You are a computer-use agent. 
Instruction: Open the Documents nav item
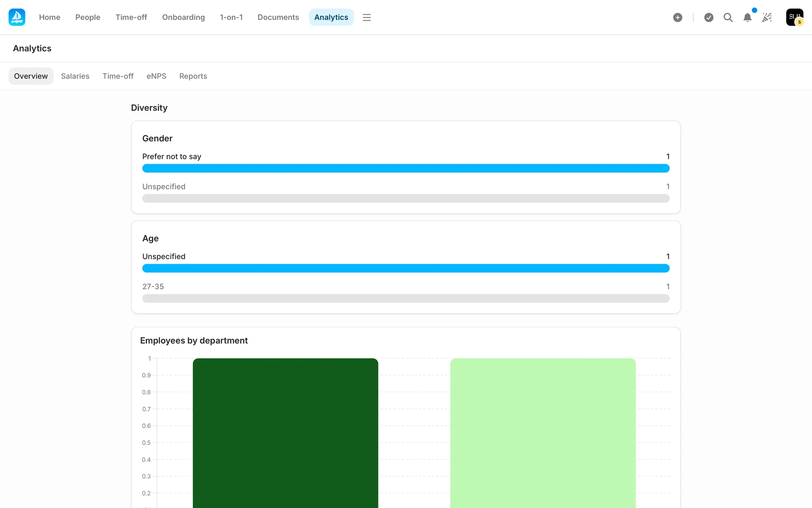278,17
